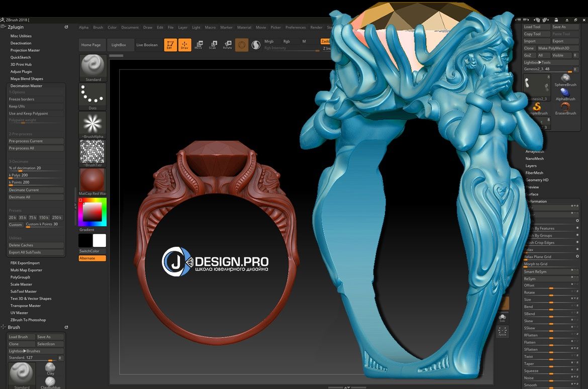The image size is (588, 389).
Task: Toggle Live Boolean mode
Action: [147, 45]
